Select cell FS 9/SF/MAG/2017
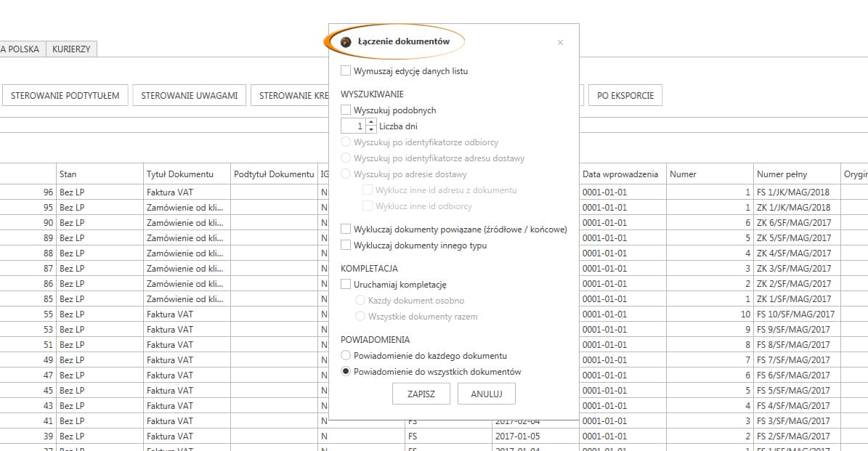The height and width of the screenshot is (451, 868). (x=797, y=329)
